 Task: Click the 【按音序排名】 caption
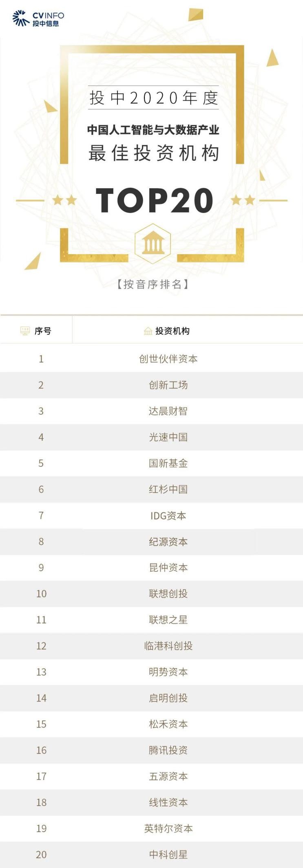[153, 284]
